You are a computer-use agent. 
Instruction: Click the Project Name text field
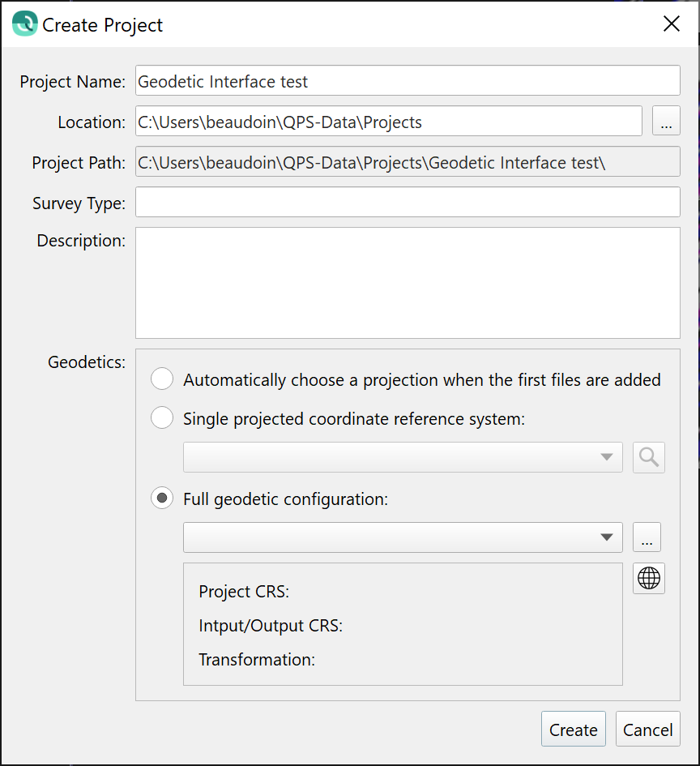point(407,81)
